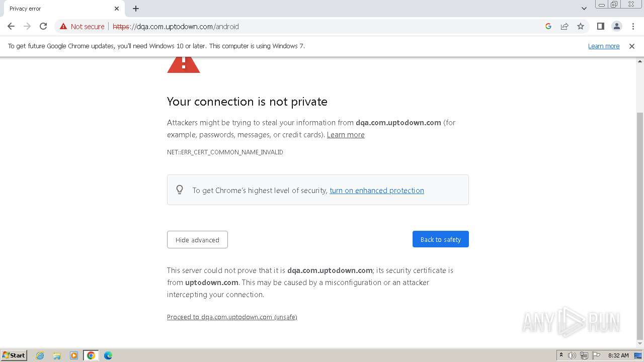The height and width of the screenshot is (362, 644).
Task: Restore down the Chrome window
Action: (x=614, y=5)
